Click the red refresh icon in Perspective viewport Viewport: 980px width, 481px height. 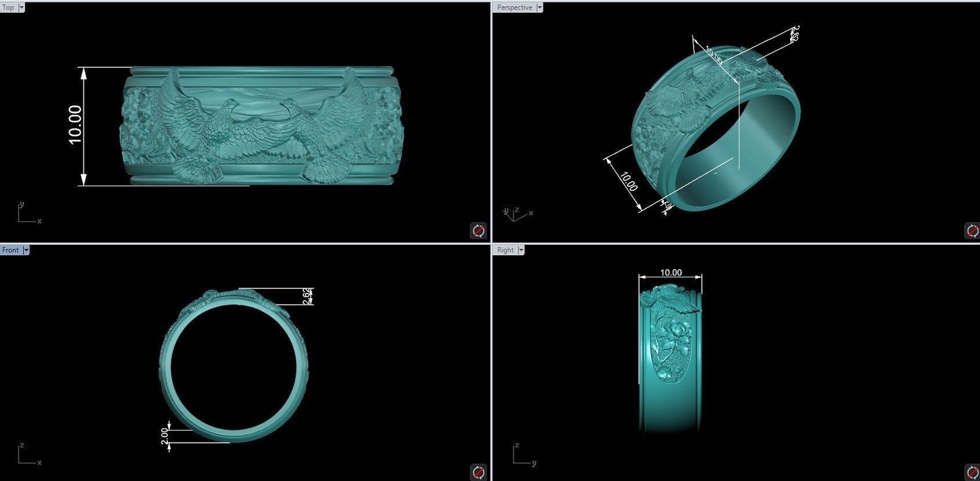click(x=972, y=231)
